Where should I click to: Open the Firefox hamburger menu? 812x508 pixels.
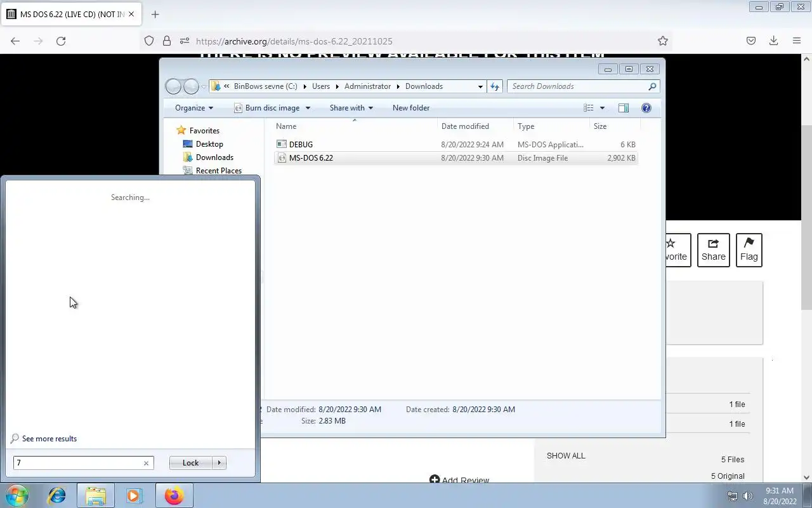[x=797, y=41]
